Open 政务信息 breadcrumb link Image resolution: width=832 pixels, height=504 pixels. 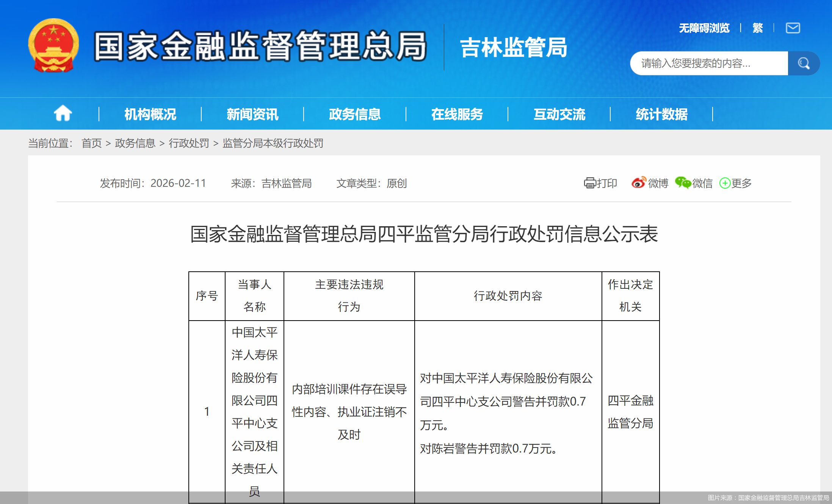135,143
